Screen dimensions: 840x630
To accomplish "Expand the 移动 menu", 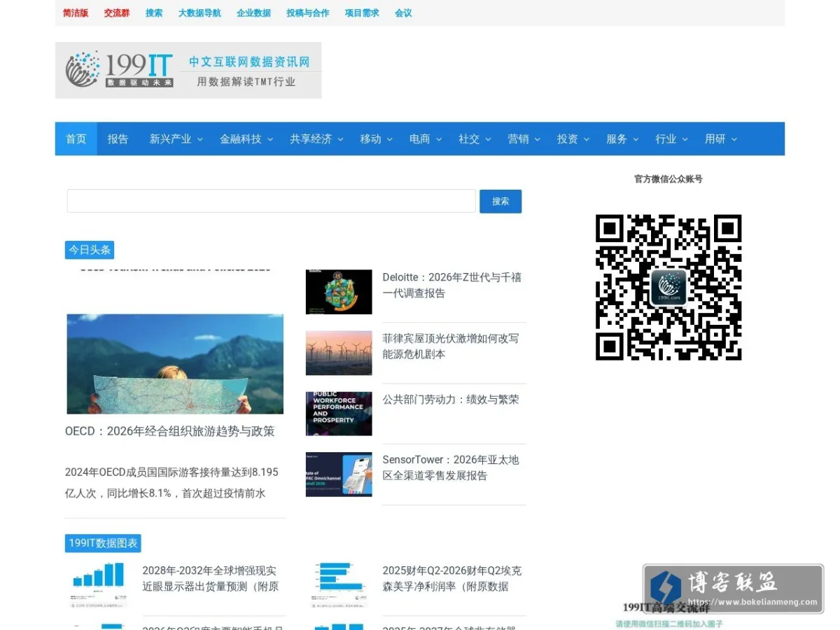I will point(376,139).
